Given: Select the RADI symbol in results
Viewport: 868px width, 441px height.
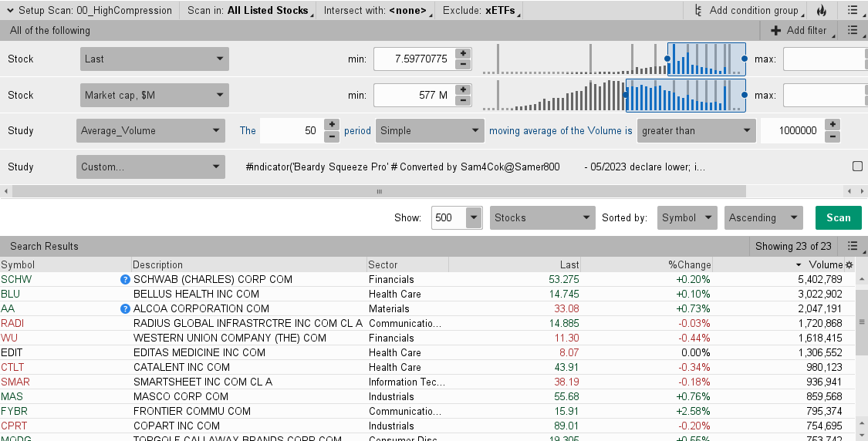Looking at the screenshot, I should tap(12, 323).
